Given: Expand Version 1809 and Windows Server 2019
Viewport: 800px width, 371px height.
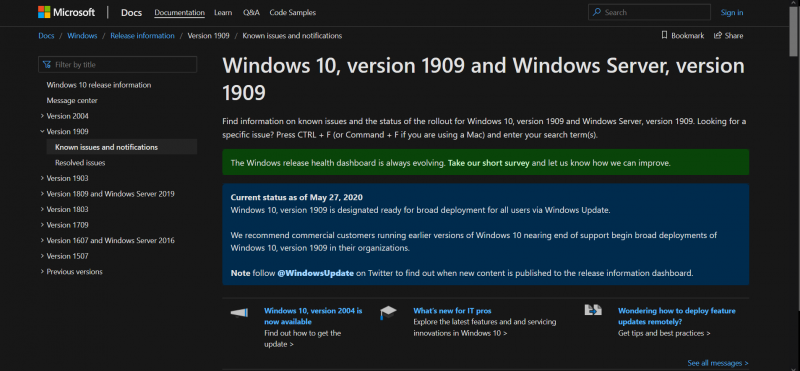Looking at the screenshot, I should tap(42, 194).
